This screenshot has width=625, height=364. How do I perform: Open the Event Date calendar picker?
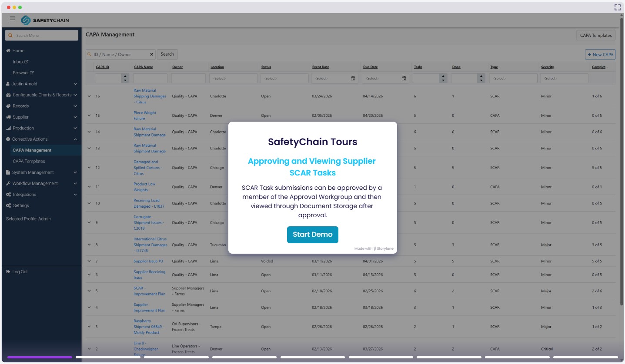353,78
